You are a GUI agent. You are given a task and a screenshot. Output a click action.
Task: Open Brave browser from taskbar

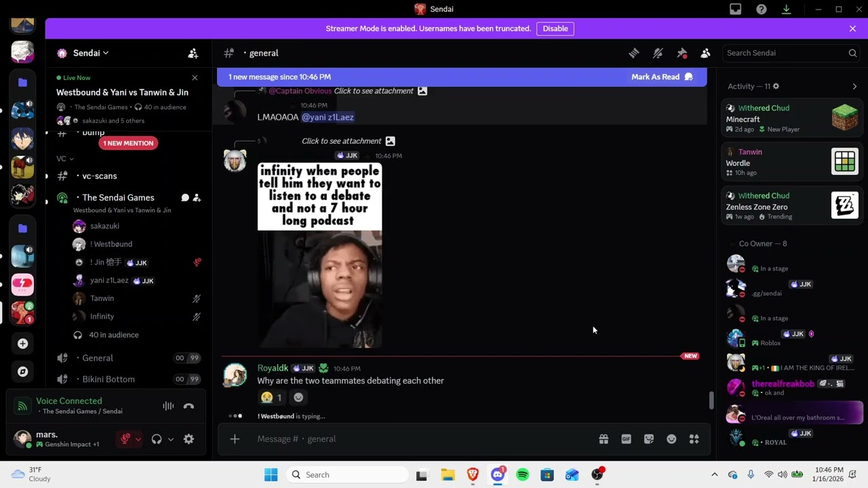(473, 475)
